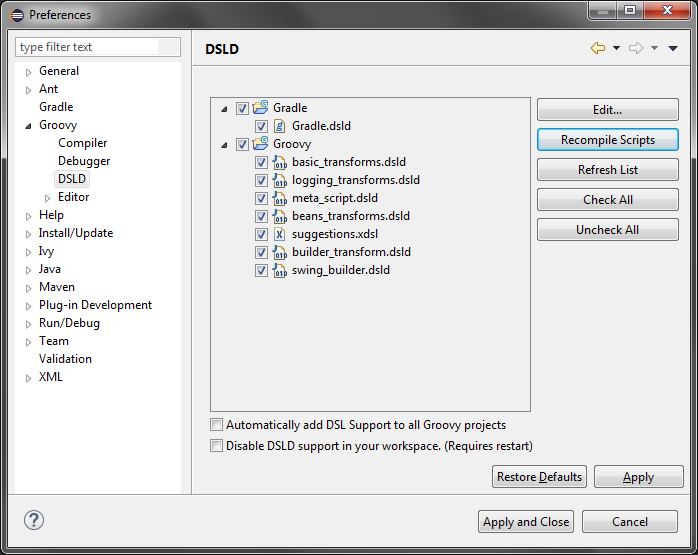This screenshot has height=555, width=698.
Task: Collapse the Gradle group in DSLD list
Action: tap(224, 109)
